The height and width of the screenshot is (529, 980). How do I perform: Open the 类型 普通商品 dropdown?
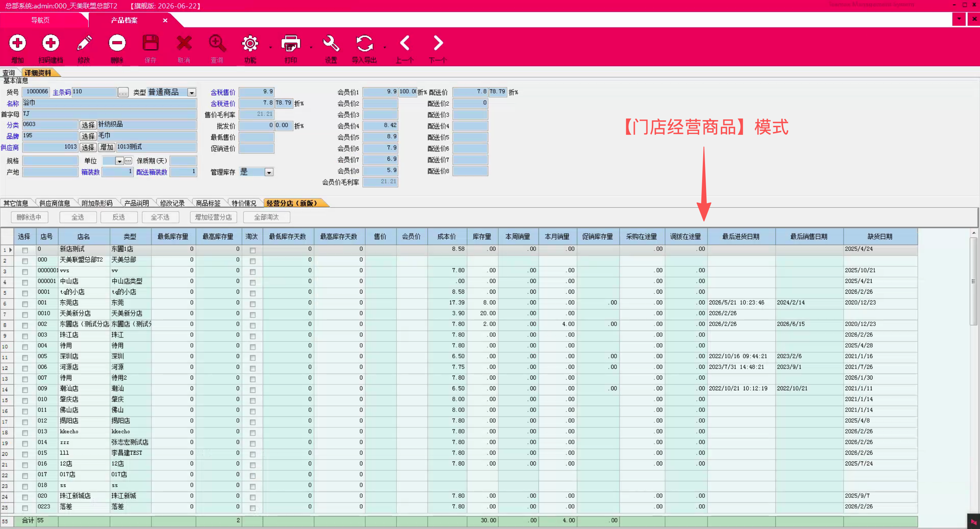(x=192, y=93)
